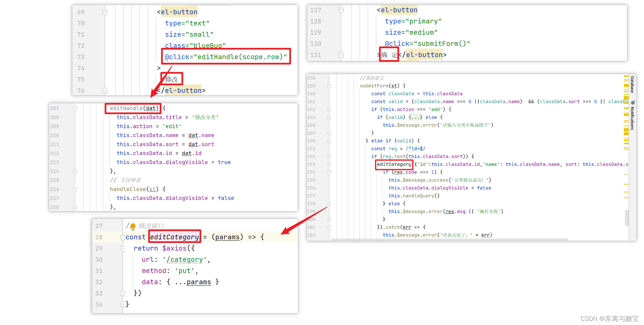Click the size="medium" attribute
The width and height of the screenshot is (644, 325).
click(x=411, y=32)
